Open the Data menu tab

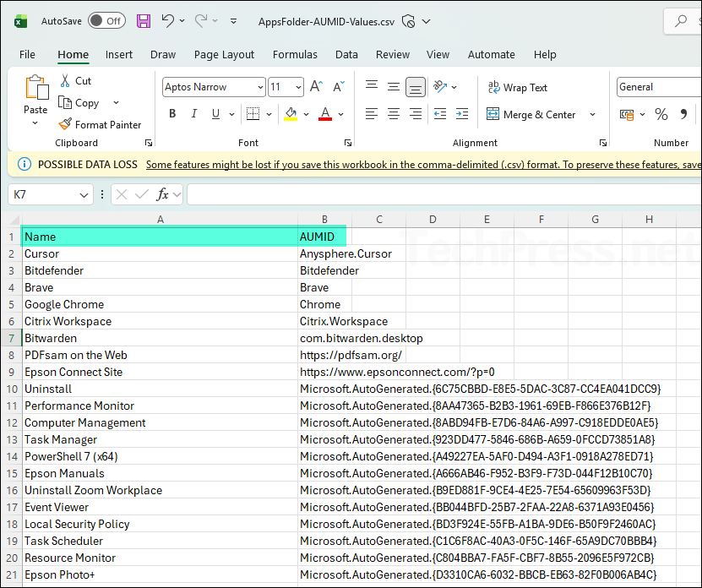click(346, 54)
